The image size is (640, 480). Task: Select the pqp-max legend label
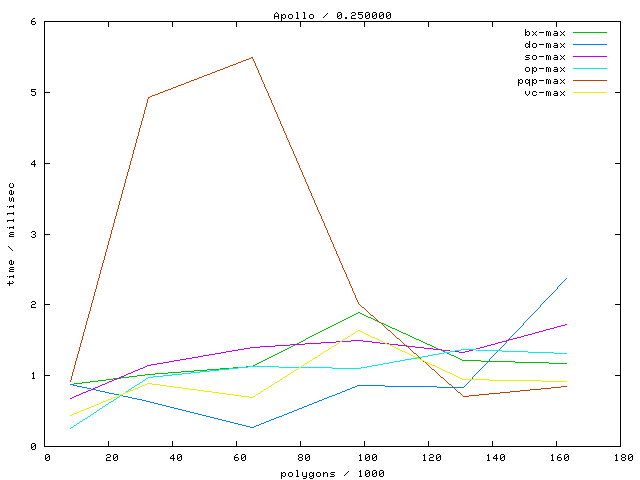542,81
